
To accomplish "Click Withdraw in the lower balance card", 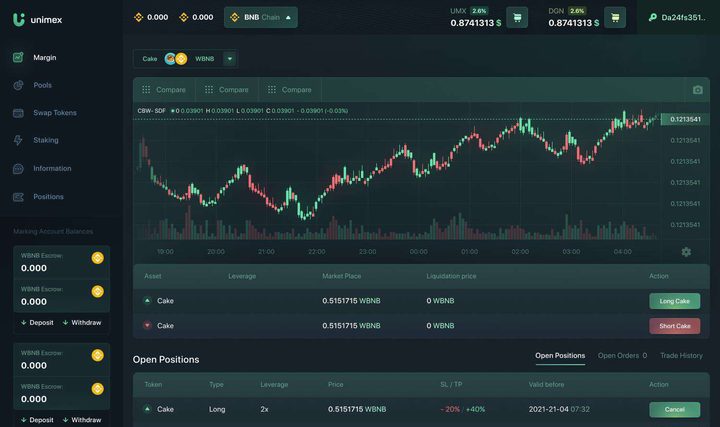I will [x=82, y=420].
